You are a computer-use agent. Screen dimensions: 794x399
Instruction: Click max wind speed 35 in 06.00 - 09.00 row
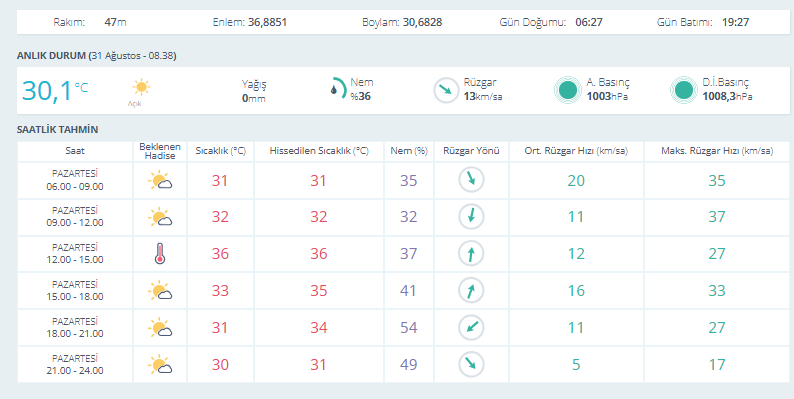(x=717, y=180)
